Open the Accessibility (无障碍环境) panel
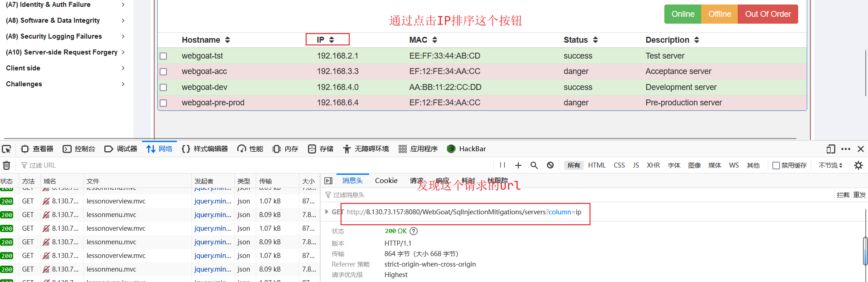 pos(366,149)
